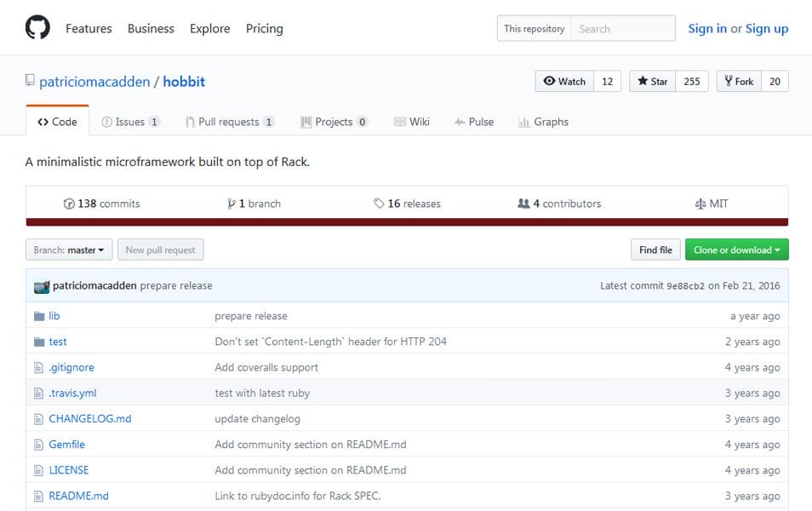Open the GitHub Octocat logo homepage
Viewport: 812px width, 511px height.
(37, 27)
